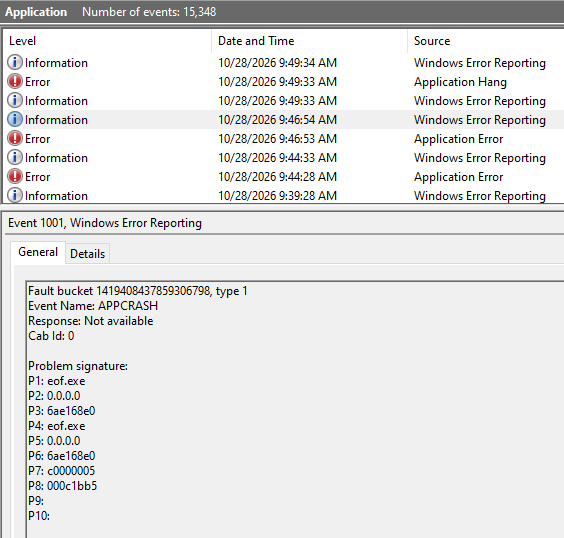The width and height of the screenshot is (564, 538).
Task: Click the info icon on the 9:49:34 AM row
Action: [x=15, y=63]
